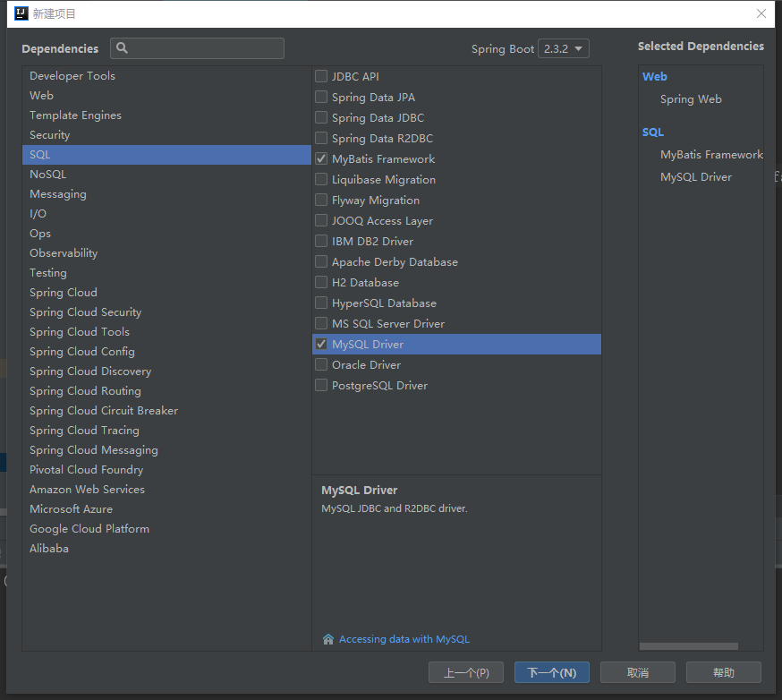Proceed with the 下一个(N) button
This screenshot has height=700, width=782.
552,672
